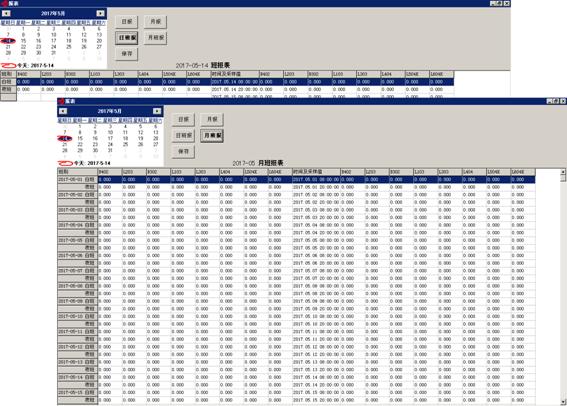Click 保存 in the 月班报表 window
Image resolution: width=567 pixels, height=406 pixels.
[x=184, y=151]
